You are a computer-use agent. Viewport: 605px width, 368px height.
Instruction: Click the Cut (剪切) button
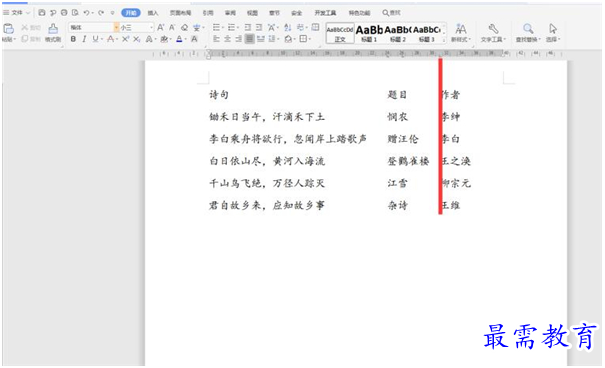31,27
